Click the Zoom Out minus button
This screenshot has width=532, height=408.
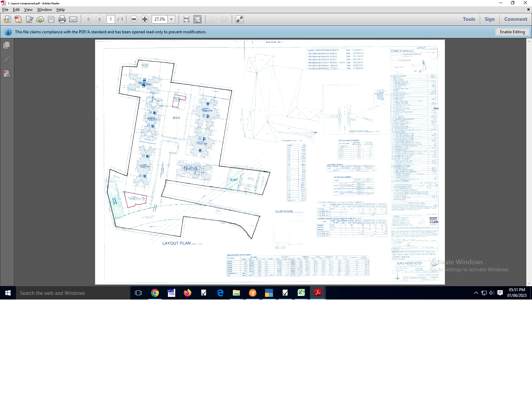[134, 19]
